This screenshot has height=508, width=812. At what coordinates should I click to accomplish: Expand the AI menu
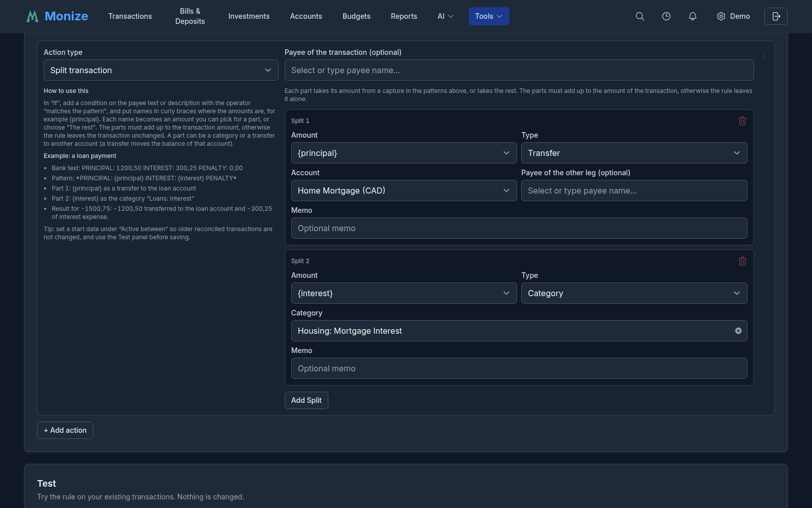coord(446,16)
